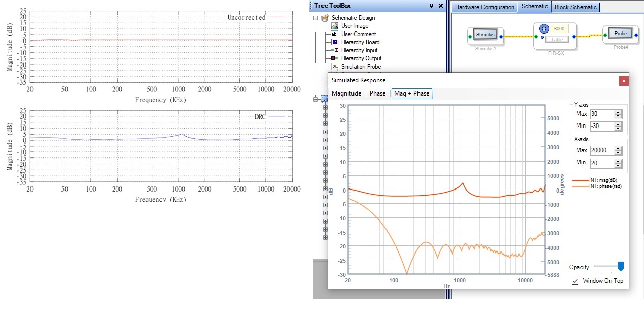Click Stimulus1 green input port

(x=470, y=37)
